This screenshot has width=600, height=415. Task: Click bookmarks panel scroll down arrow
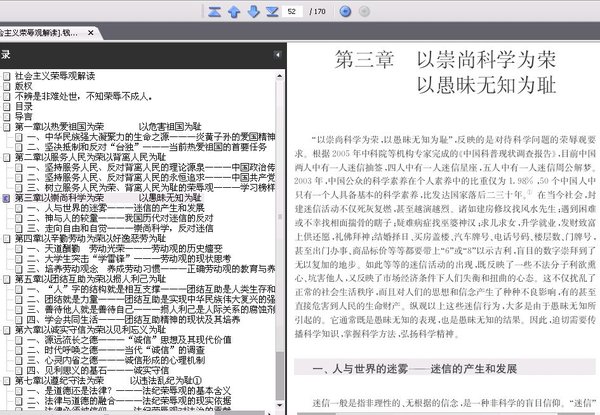coord(280,405)
